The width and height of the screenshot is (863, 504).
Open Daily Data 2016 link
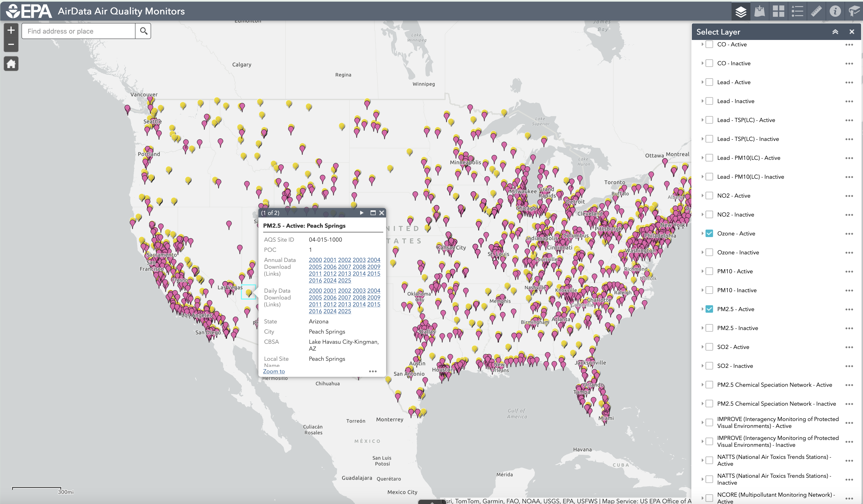(315, 311)
